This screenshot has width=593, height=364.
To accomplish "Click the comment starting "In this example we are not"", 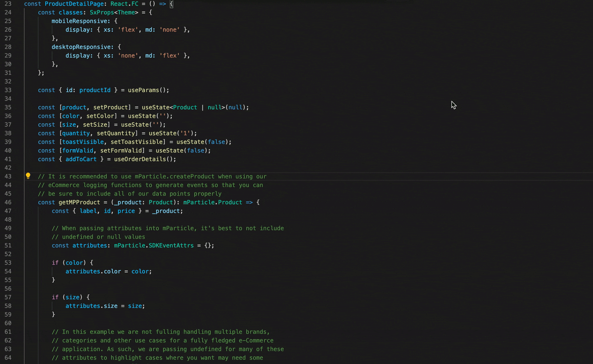I will click(x=161, y=332).
